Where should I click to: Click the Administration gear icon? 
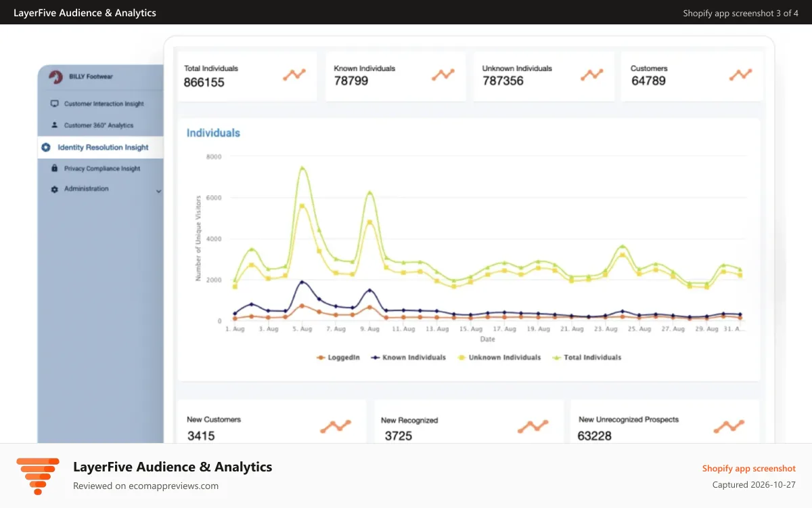tap(55, 189)
